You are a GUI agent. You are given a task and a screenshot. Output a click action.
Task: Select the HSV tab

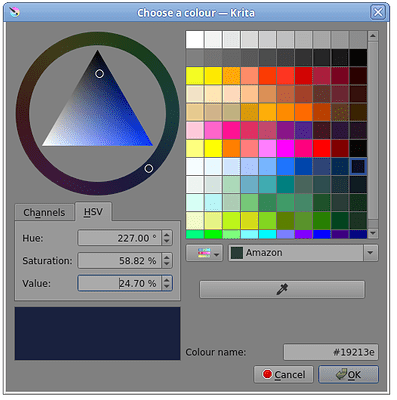[93, 211]
